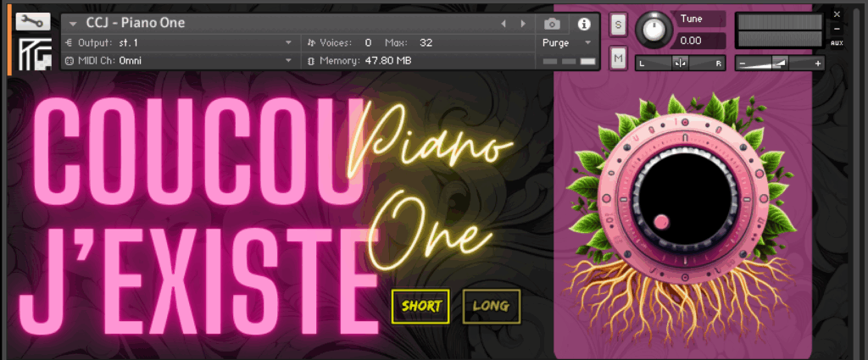Expand the MIDI Ch Omni dropdown
868x360 pixels.
288,60
